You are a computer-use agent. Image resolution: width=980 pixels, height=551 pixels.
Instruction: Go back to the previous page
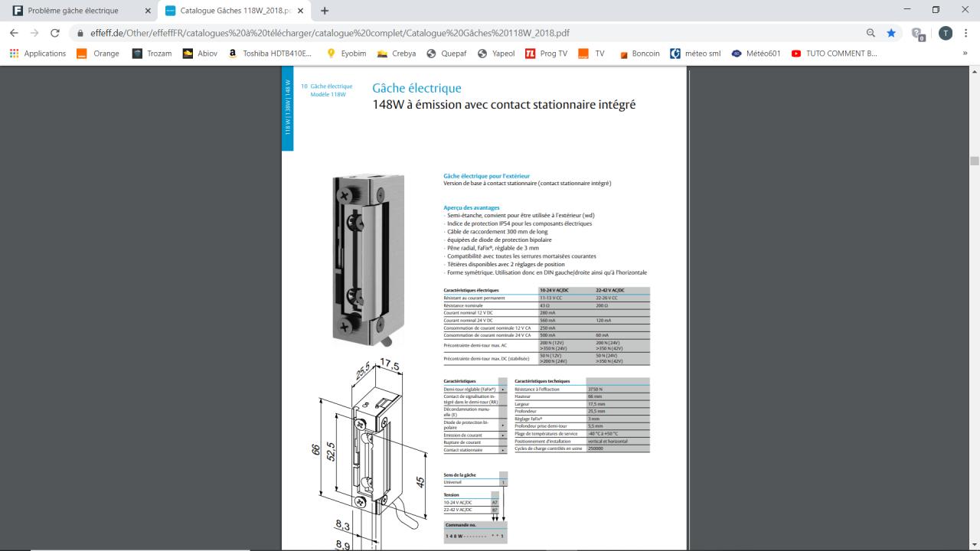click(14, 33)
